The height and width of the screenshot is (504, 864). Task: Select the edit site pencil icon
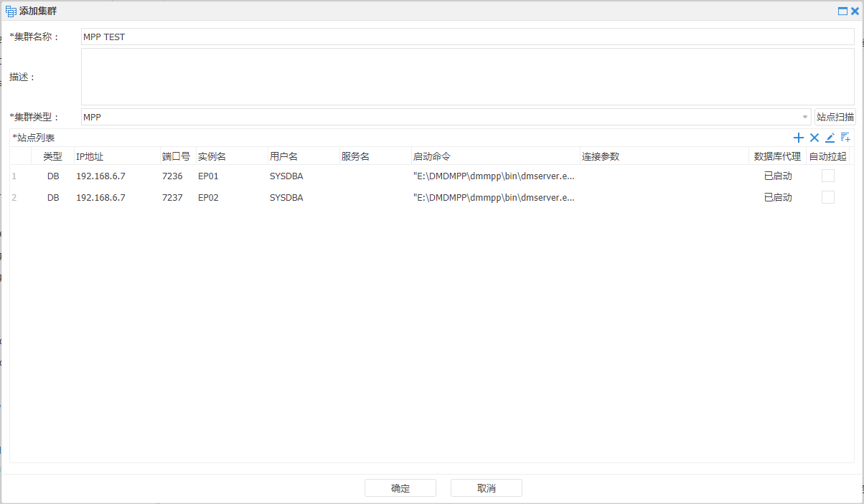coord(830,138)
